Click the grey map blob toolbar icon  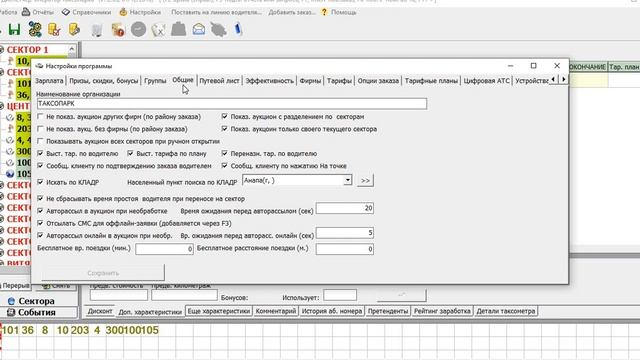pyautogui.click(x=218, y=30)
